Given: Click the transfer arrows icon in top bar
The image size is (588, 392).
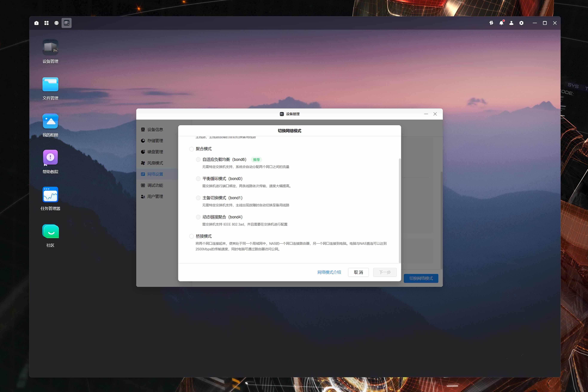Looking at the screenshot, I should pos(491,23).
